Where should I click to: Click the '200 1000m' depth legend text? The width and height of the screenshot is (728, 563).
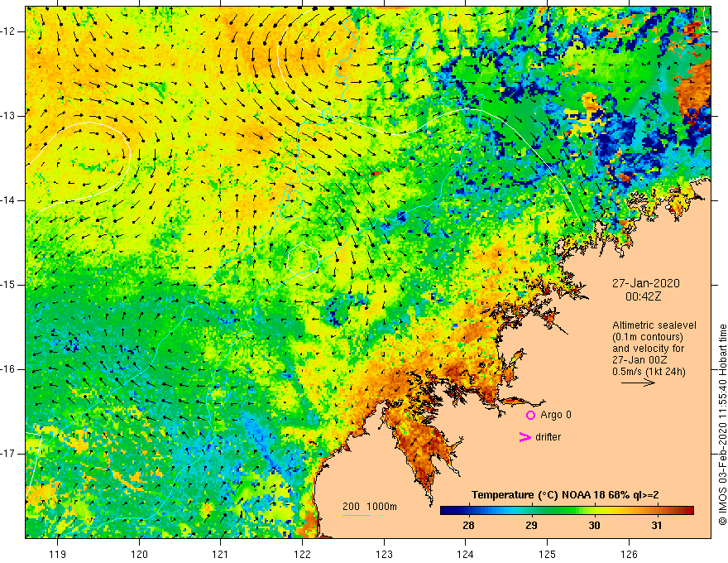370,507
